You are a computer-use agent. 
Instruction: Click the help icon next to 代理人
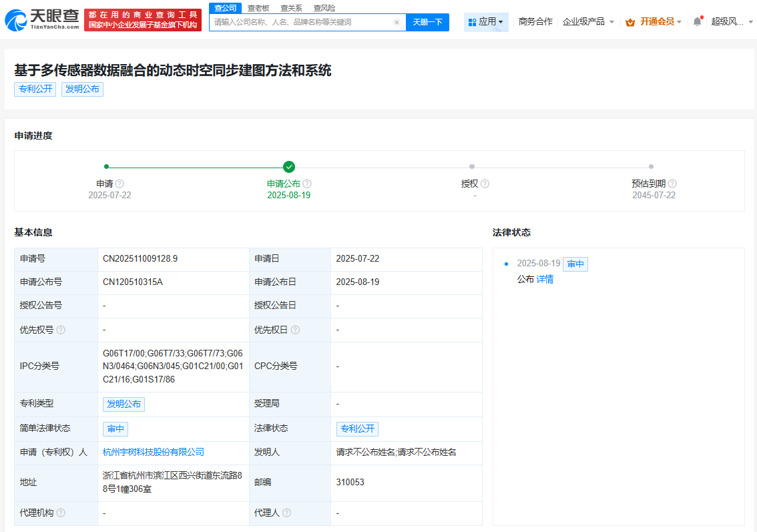[287, 513]
